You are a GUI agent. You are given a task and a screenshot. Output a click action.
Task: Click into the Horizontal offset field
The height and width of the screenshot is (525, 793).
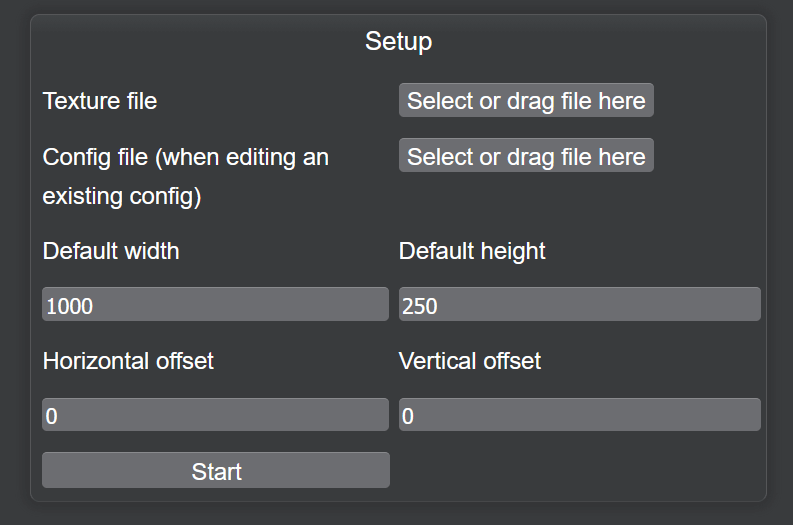tap(215, 415)
